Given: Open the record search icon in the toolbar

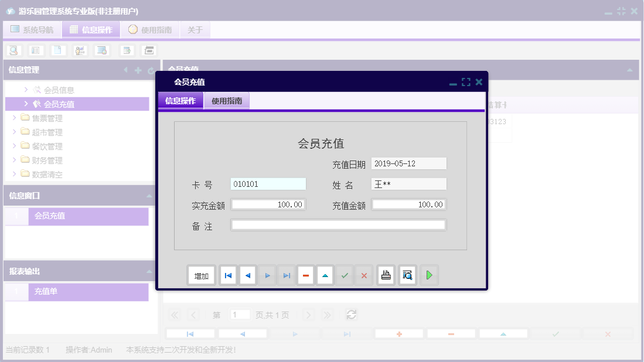Looking at the screenshot, I should tap(13, 50).
